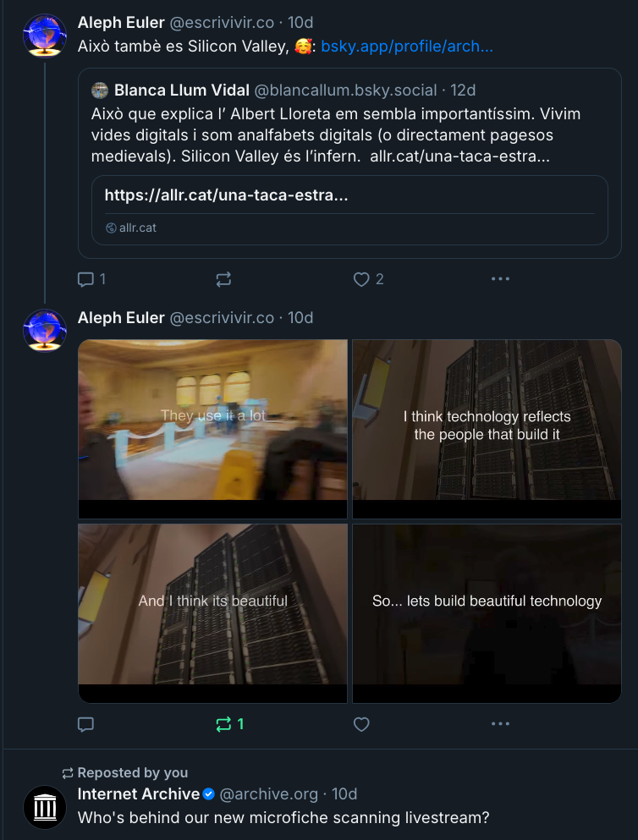Open Aleph Euler's avatar on first post
638x840 pixels.
coord(45,36)
